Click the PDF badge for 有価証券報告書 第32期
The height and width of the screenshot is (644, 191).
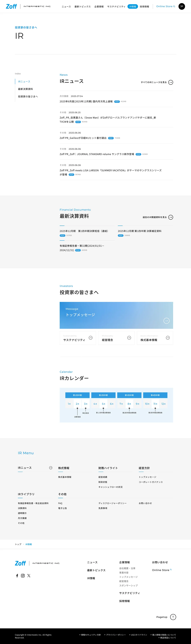(78, 250)
